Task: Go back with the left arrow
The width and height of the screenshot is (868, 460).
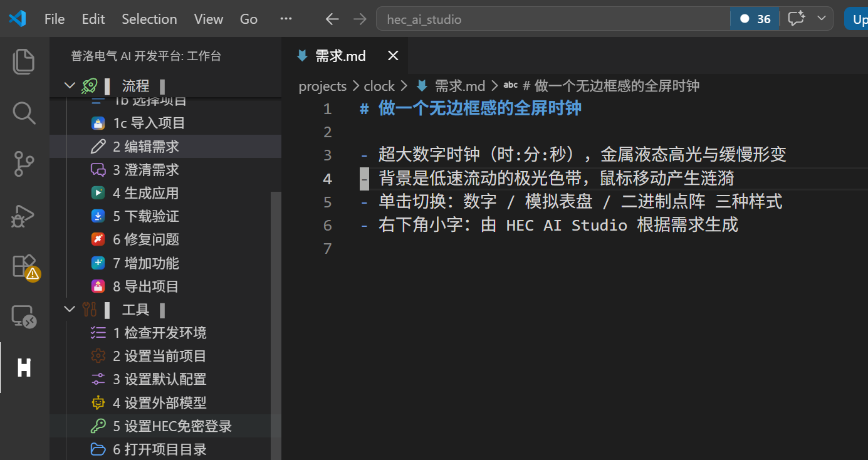Action: (x=332, y=19)
